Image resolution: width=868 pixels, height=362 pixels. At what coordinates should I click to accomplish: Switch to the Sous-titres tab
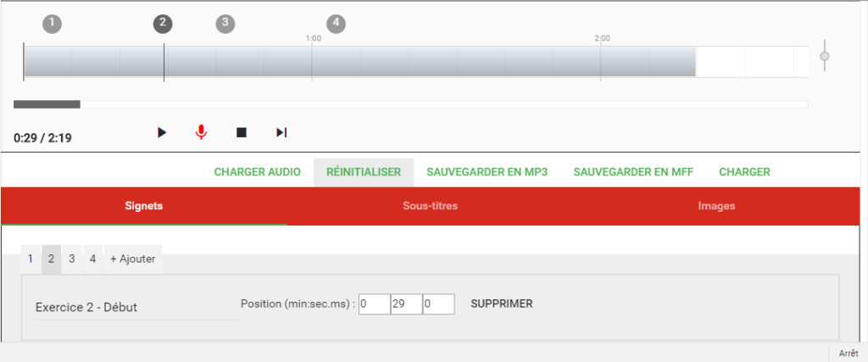[431, 206]
